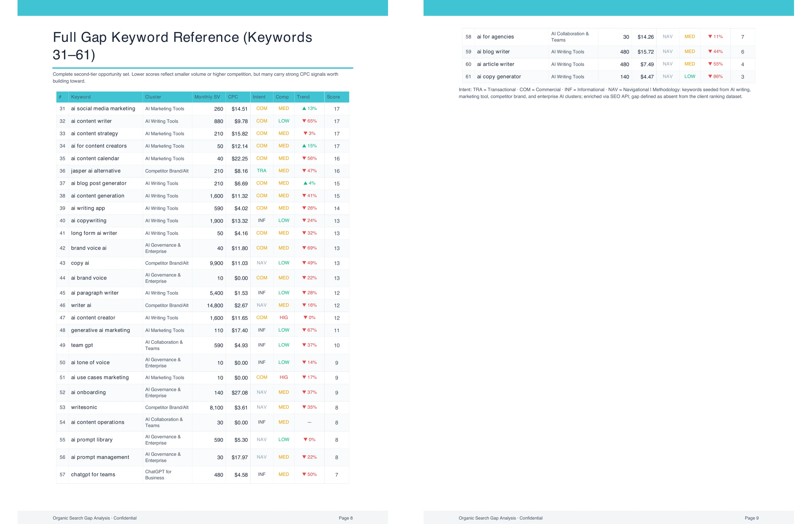
Task: Click the red down-trend arrow for chatgpt for teams
Action: [x=304, y=474]
